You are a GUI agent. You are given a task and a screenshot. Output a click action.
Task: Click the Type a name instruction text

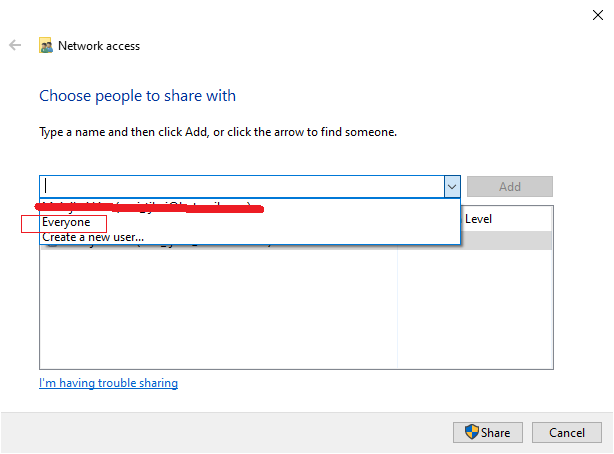(x=218, y=132)
